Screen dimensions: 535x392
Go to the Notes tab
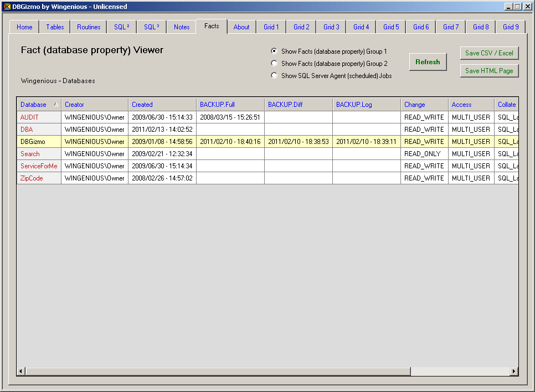[182, 27]
